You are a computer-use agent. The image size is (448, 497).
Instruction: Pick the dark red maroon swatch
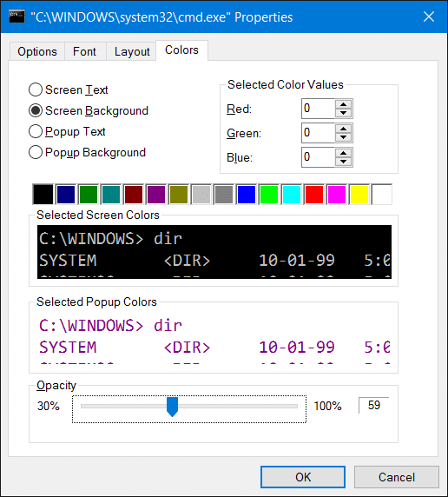coord(134,195)
